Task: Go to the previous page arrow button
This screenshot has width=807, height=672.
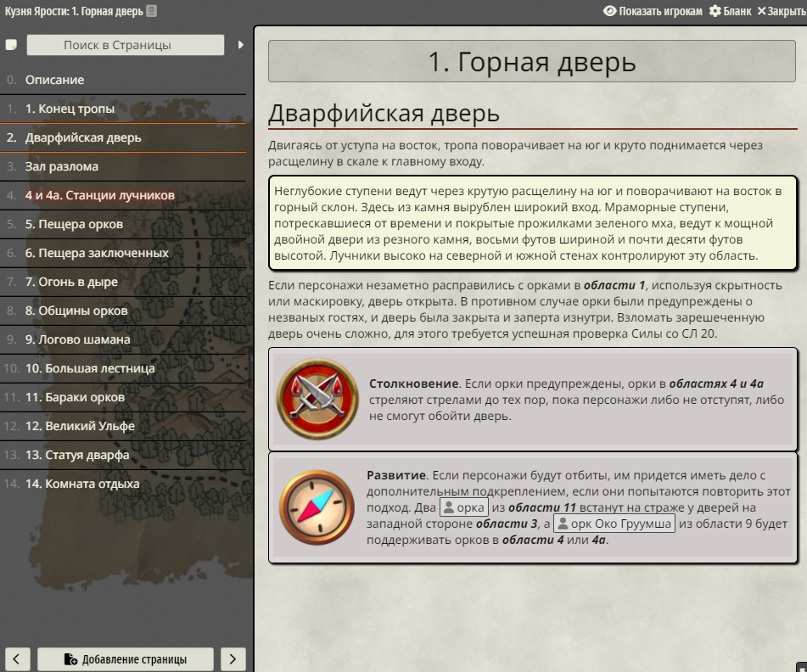Action: (x=16, y=659)
